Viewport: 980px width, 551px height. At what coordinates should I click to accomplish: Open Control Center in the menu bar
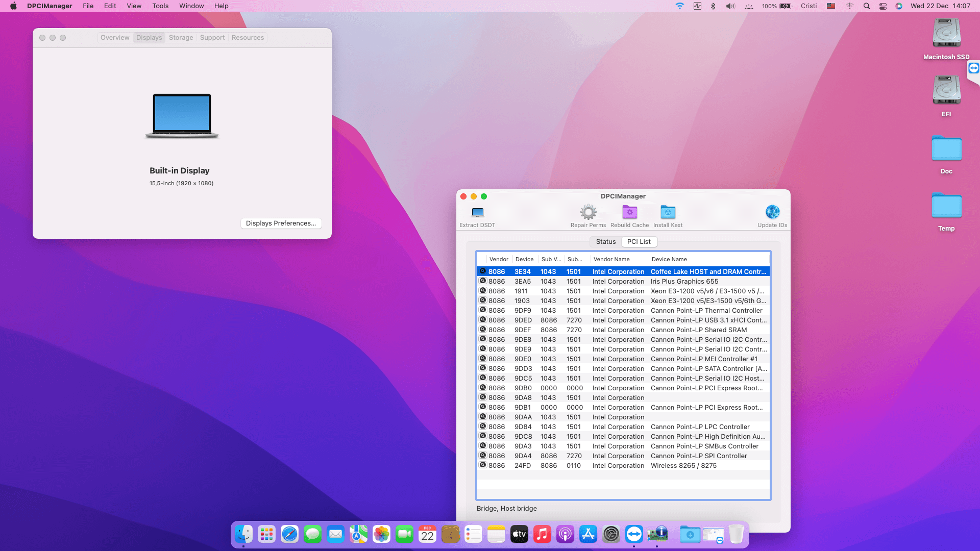click(883, 6)
